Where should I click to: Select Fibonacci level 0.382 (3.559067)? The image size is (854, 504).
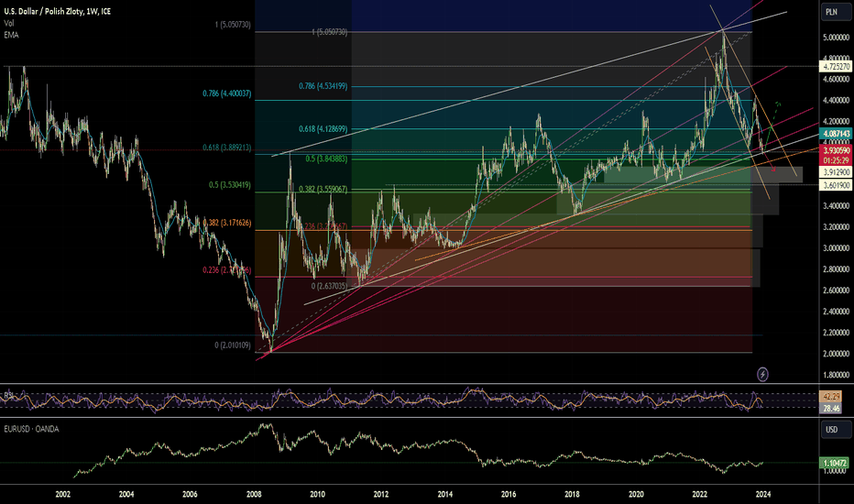click(323, 190)
